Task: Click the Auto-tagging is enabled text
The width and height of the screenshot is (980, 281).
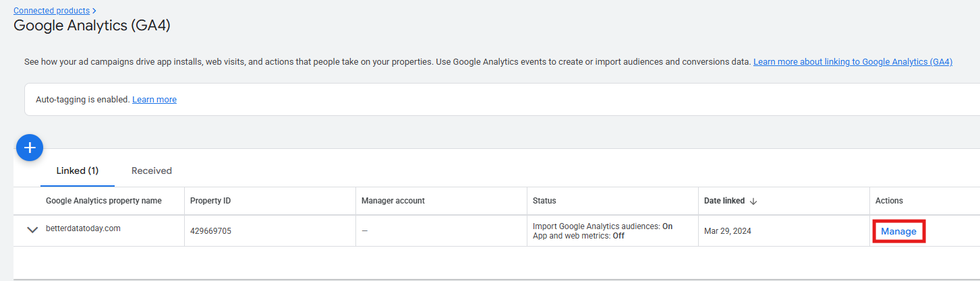Action: coord(82,99)
